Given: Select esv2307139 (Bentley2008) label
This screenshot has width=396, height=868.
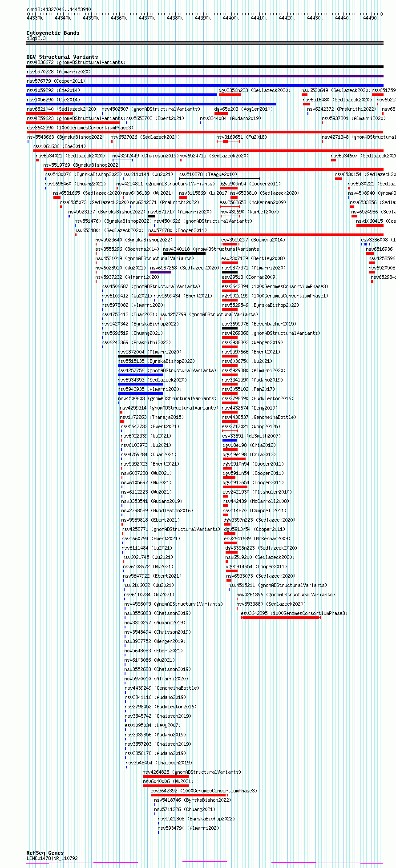Looking at the screenshot, I should click(x=254, y=258).
